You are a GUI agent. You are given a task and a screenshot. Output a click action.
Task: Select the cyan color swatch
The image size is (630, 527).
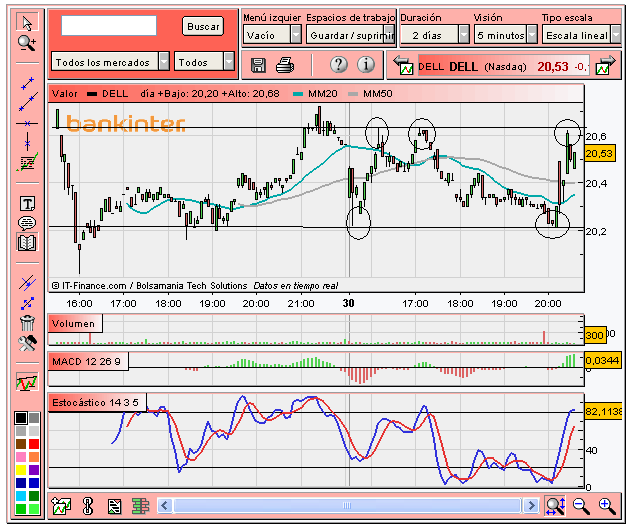[x=21, y=496]
